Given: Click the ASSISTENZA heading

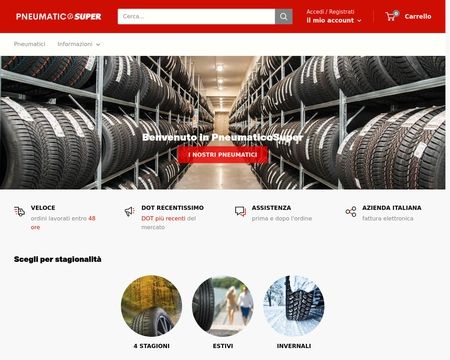Looking at the screenshot, I should 271,208.
